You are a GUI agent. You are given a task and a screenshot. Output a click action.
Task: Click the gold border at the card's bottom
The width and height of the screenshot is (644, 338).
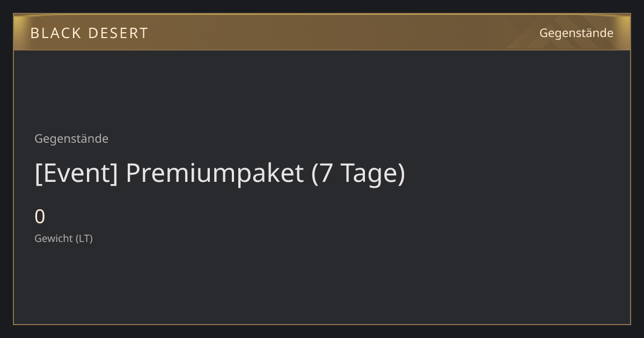click(322, 324)
